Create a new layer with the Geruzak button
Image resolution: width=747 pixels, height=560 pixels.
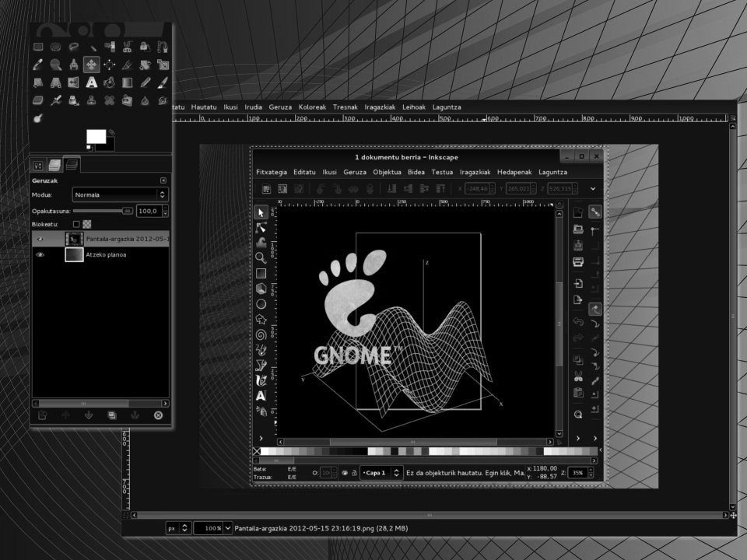click(x=42, y=415)
